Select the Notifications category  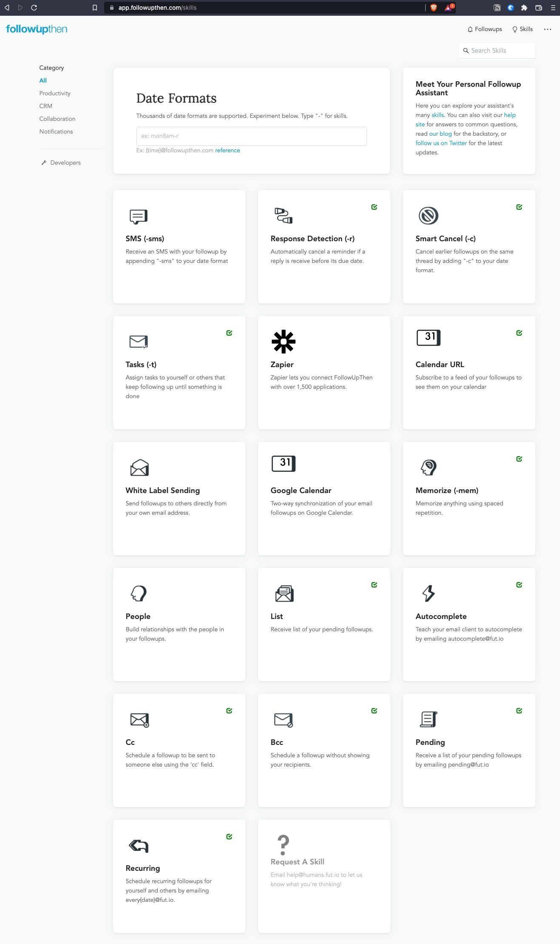tap(56, 131)
